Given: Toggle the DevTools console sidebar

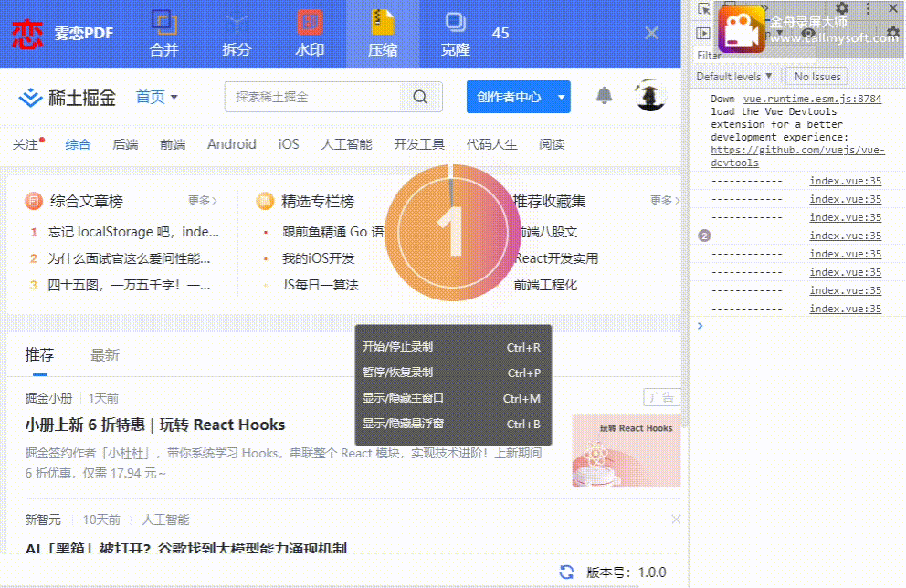Looking at the screenshot, I should [703, 33].
